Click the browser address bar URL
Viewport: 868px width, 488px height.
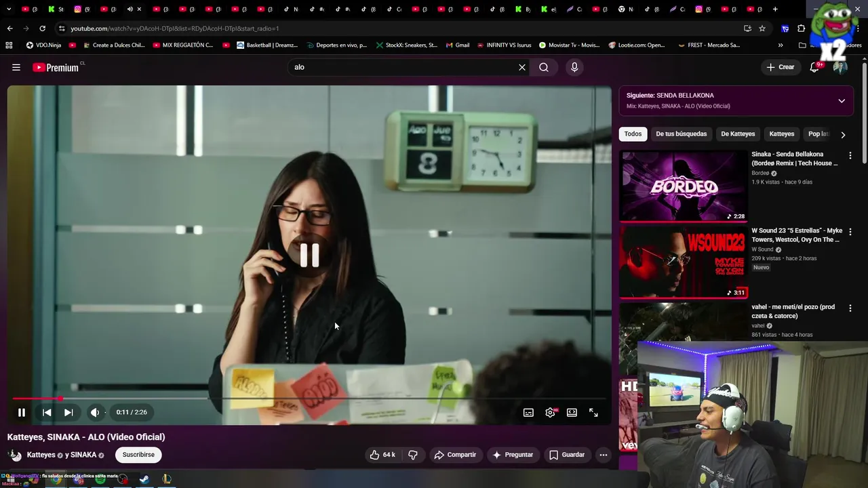pos(175,28)
